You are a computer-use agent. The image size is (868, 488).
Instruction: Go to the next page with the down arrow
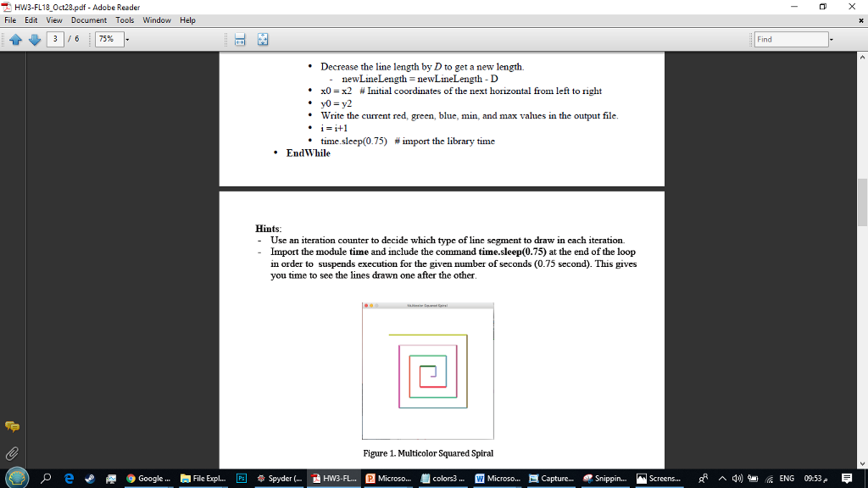pyautogui.click(x=34, y=39)
